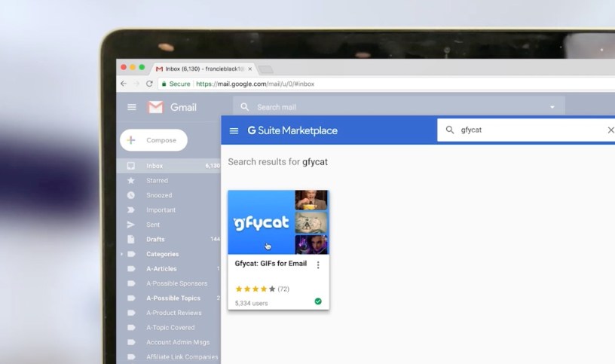Viewport: 615px width, 364px height.
Task: Click the Search results for gfycat heading
Action: [x=277, y=162]
